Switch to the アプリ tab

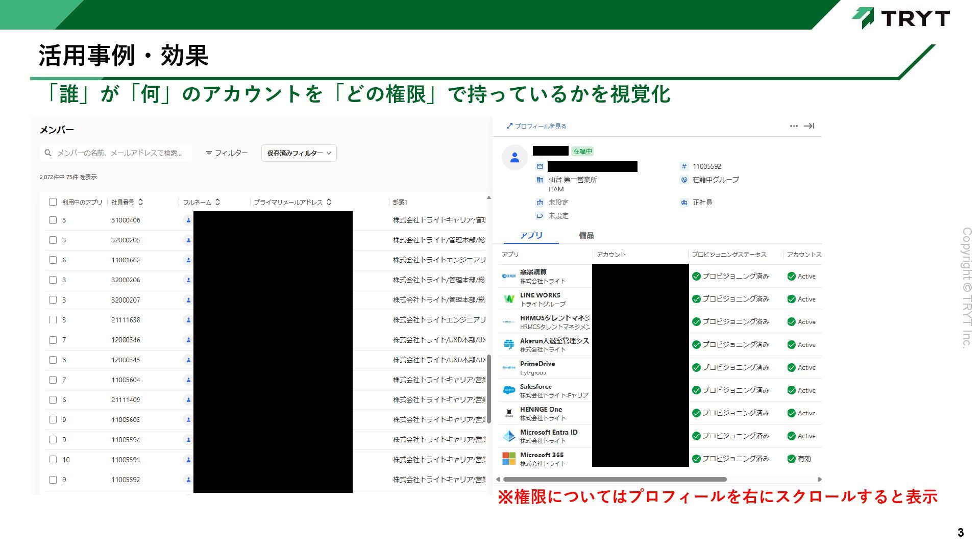(x=531, y=235)
